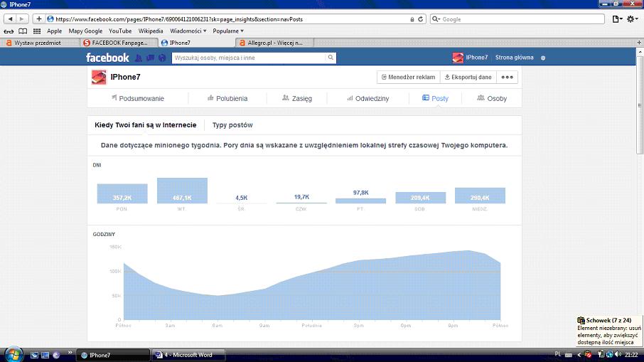Click the Google search box
The height and width of the screenshot is (362, 644).
tap(517, 19)
